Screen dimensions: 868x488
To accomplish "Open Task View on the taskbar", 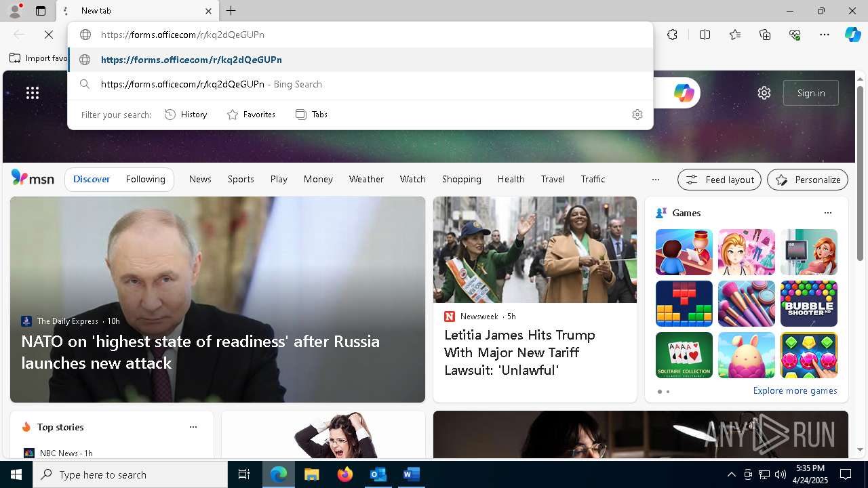I will pyautogui.click(x=244, y=474).
